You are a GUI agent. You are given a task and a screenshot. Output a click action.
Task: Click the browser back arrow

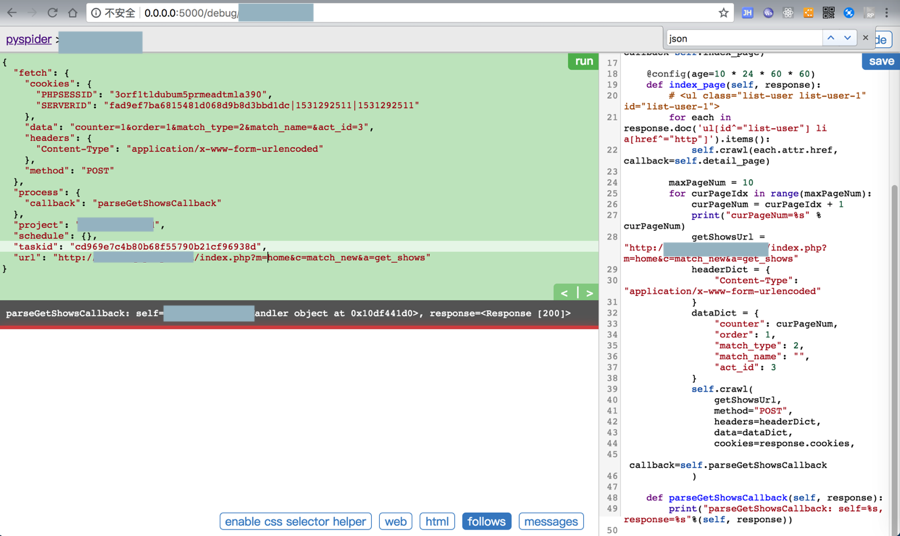[12, 13]
